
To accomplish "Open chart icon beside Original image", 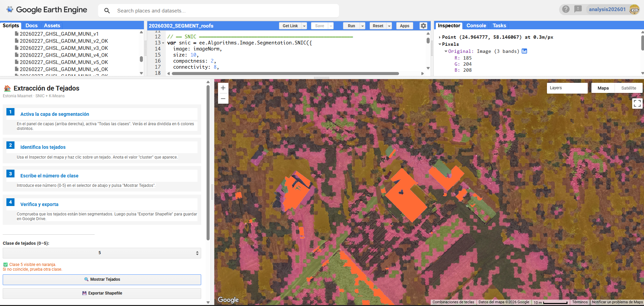I will point(524,51).
